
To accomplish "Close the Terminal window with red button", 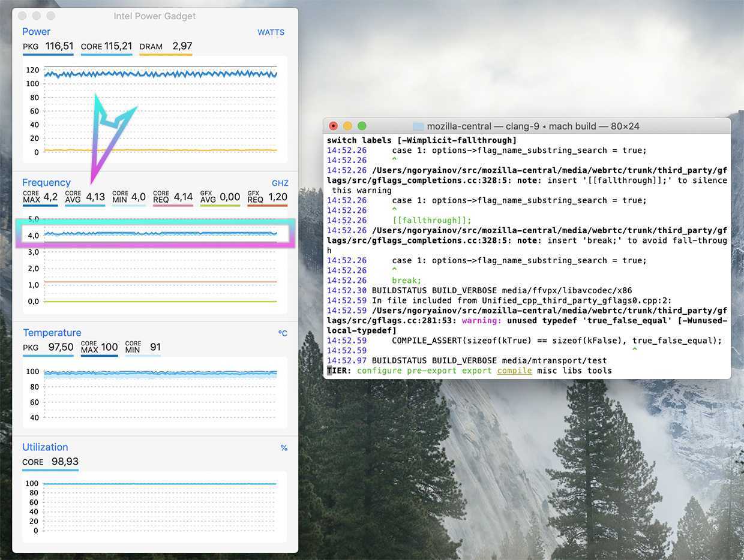I will [x=334, y=126].
